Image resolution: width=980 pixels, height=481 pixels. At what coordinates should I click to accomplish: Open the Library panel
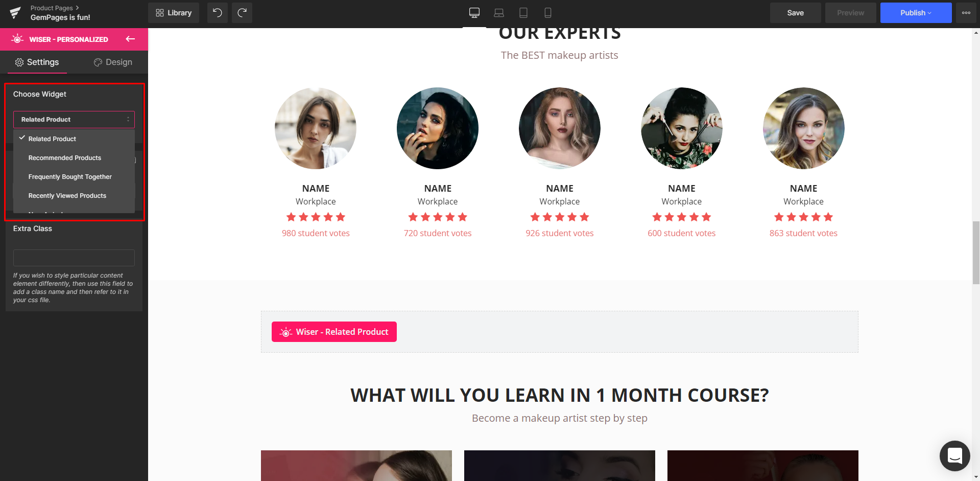click(x=174, y=13)
